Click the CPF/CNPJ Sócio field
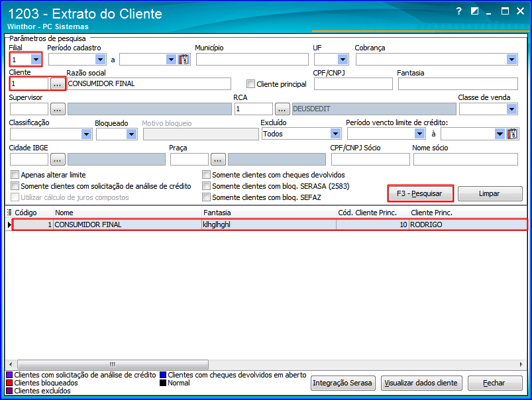This screenshot has width=532, height=400. pyautogui.click(x=370, y=159)
